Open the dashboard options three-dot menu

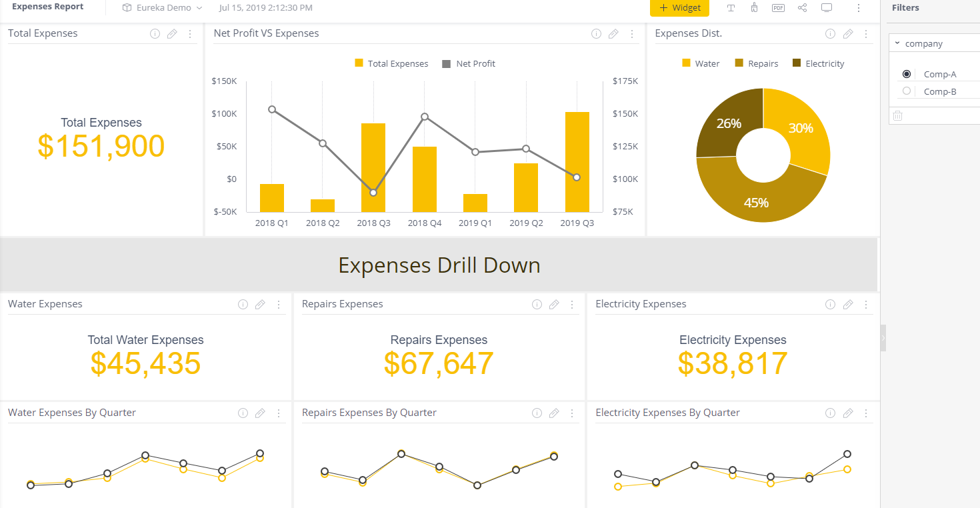point(859,8)
